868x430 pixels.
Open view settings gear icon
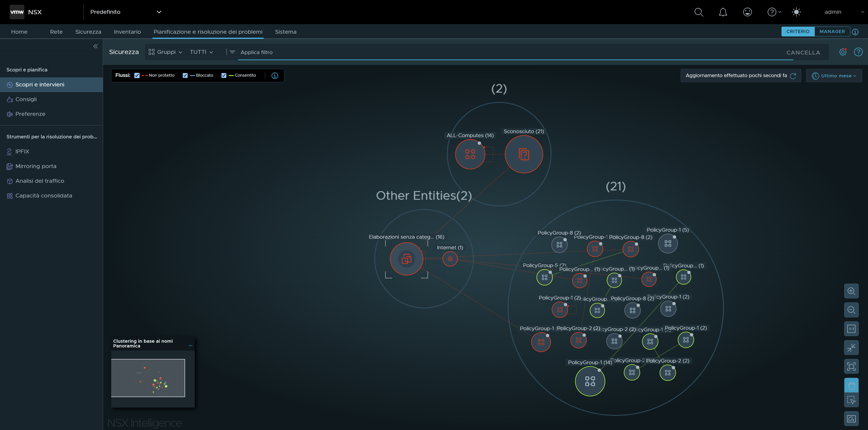(x=843, y=52)
